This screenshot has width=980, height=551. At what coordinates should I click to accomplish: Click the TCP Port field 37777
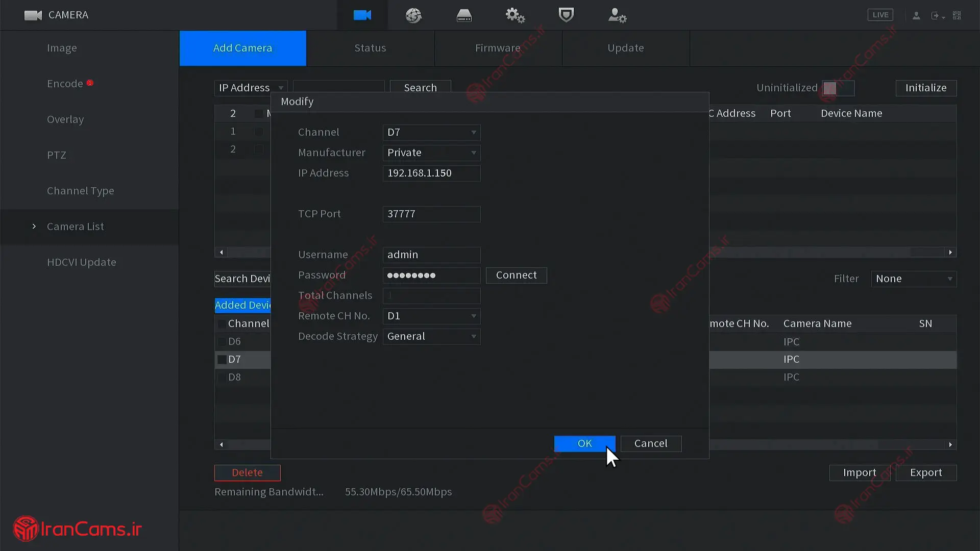coord(431,214)
